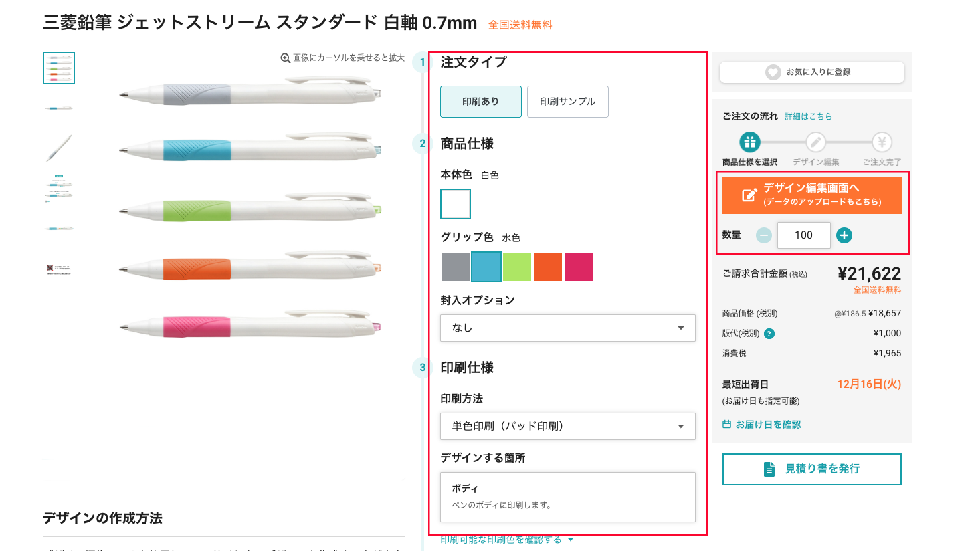Image resolution: width=980 pixels, height=551 pixels.
Task: Select the first thumbnail showing all five pens
Action: tap(59, 68)
